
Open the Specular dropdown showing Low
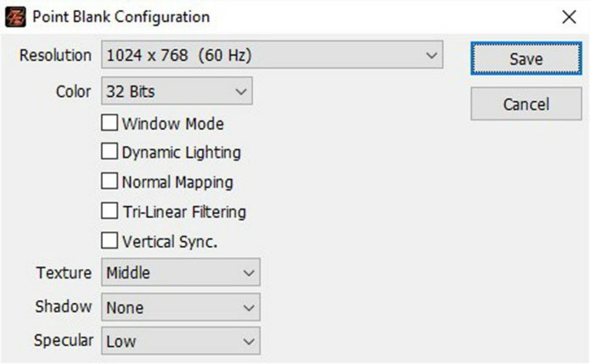click(181, 341)
